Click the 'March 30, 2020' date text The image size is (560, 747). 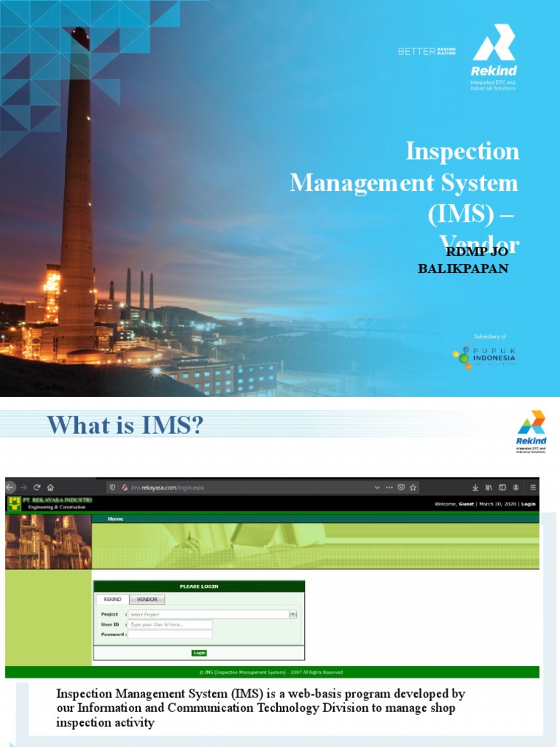tap(497, 504)
